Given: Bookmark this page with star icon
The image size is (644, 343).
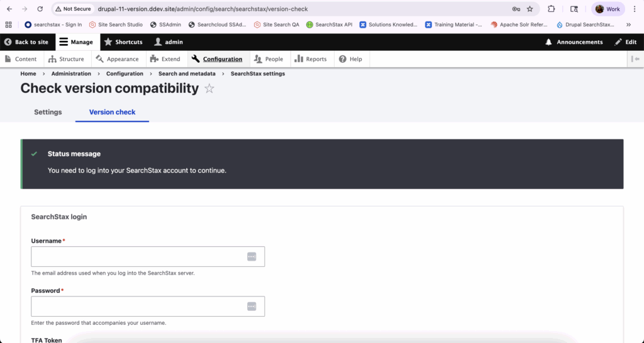Looking at the screenshot, I should pos(530,9).
